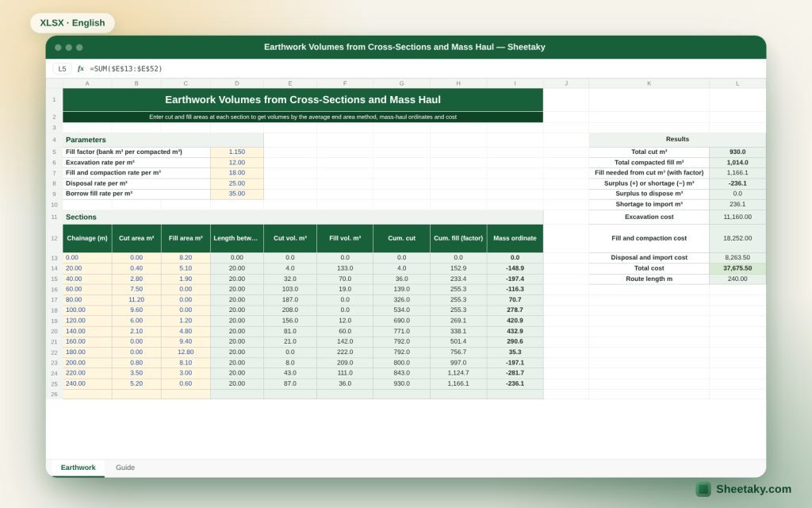Click the Length betw… header cell
Screen dimensions: 812x508
point(236,238)
